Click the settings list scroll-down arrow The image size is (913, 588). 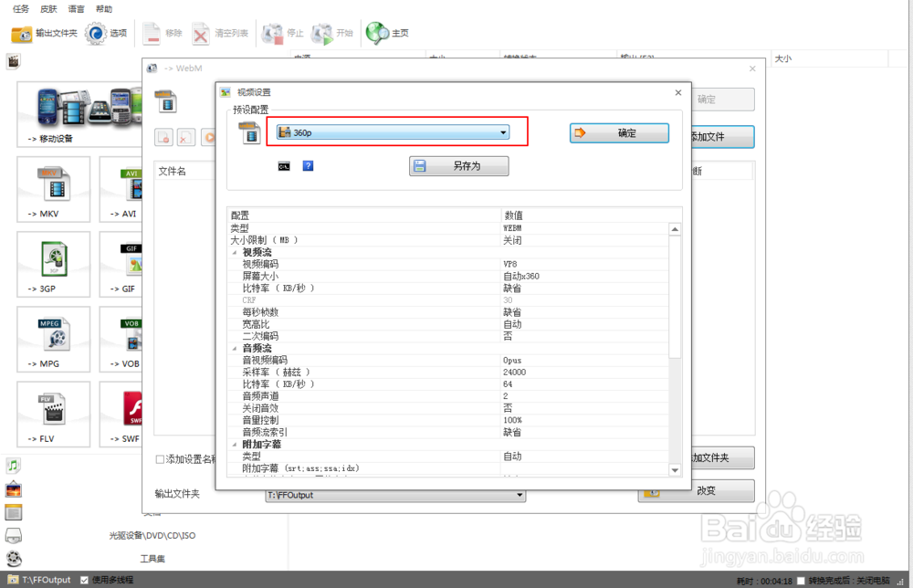click(675, 470)
